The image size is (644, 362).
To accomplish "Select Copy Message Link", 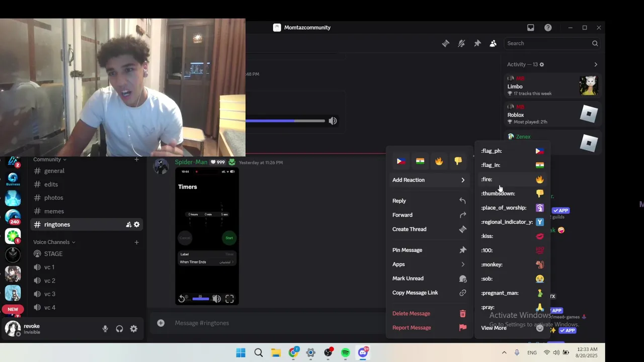I will 429,293.
